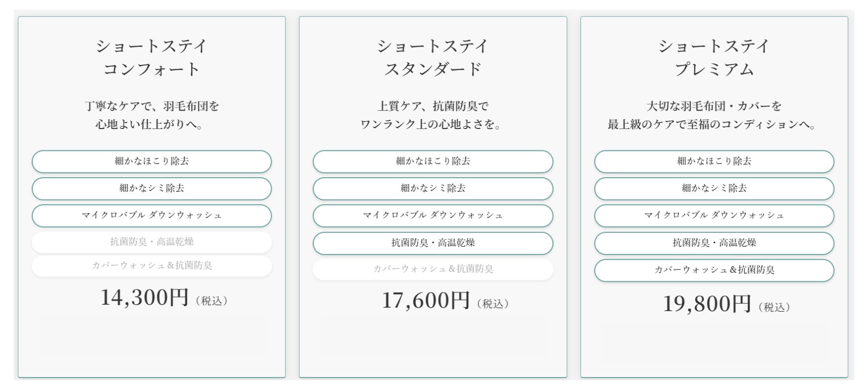Select the ショートステイ スタンダード plan title
This screenshot has width=868, height=389.
click(433, 57)
